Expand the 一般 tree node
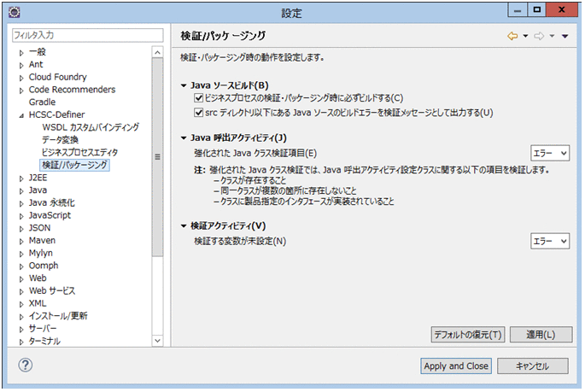The width and height of the screenshot is (585, 392). click(x=21, y=53)
